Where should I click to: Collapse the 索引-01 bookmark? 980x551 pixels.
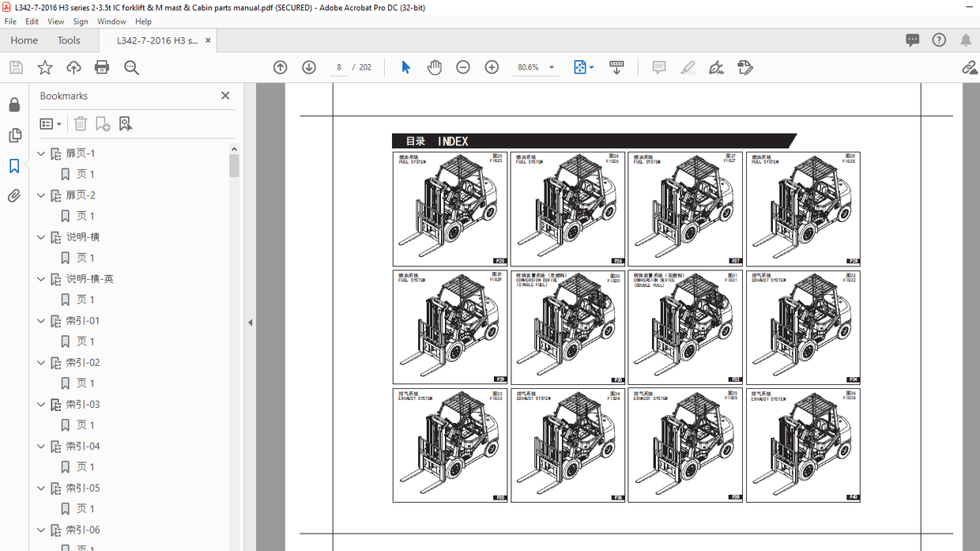[40, 320]
